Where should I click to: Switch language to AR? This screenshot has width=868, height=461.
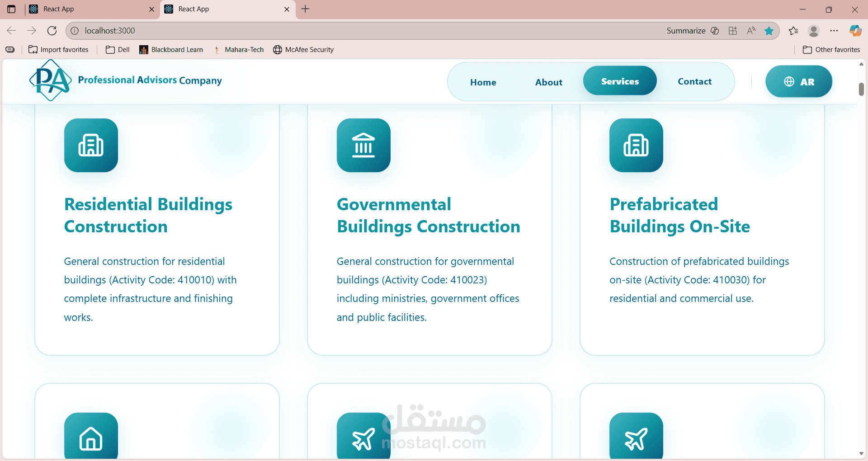click(799, 81)
